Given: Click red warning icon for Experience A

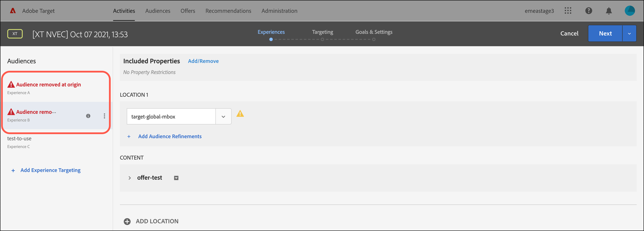Looking at the screenshot, I should tap(11, 84).
